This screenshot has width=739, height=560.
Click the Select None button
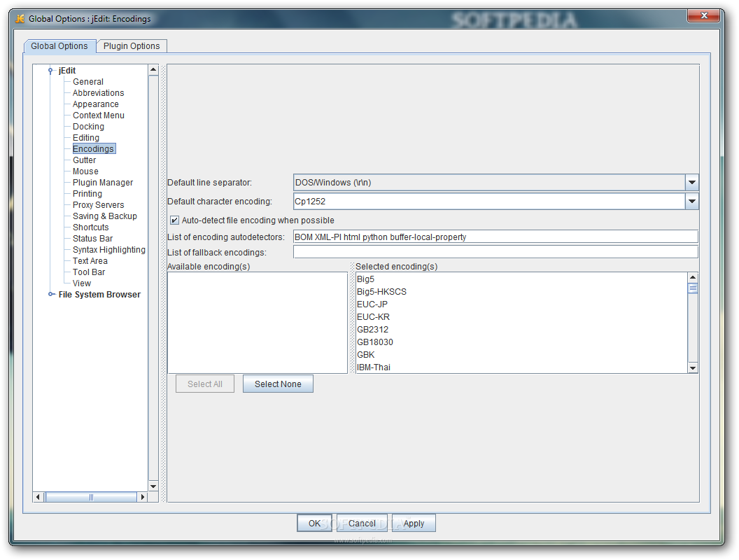click(x=278, y=384)
